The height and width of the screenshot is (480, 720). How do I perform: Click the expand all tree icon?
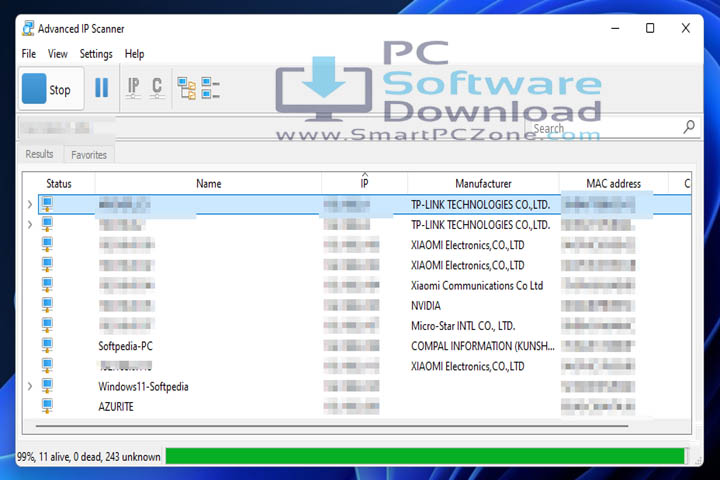(x=186, y=88)
